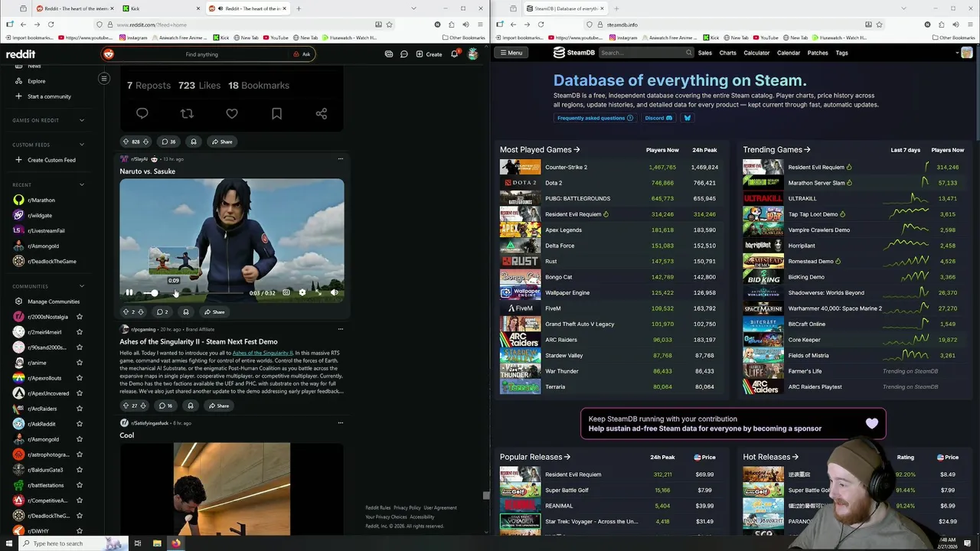Open Sales in SteamDB navigation
This screenshot has height=551, width=980.
705,53
